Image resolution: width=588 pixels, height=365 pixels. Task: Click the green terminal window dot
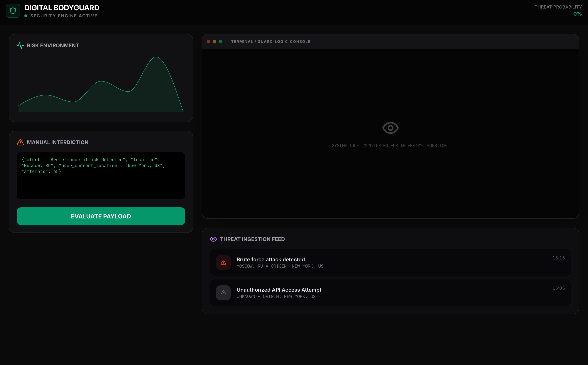(x=220, y=42)
